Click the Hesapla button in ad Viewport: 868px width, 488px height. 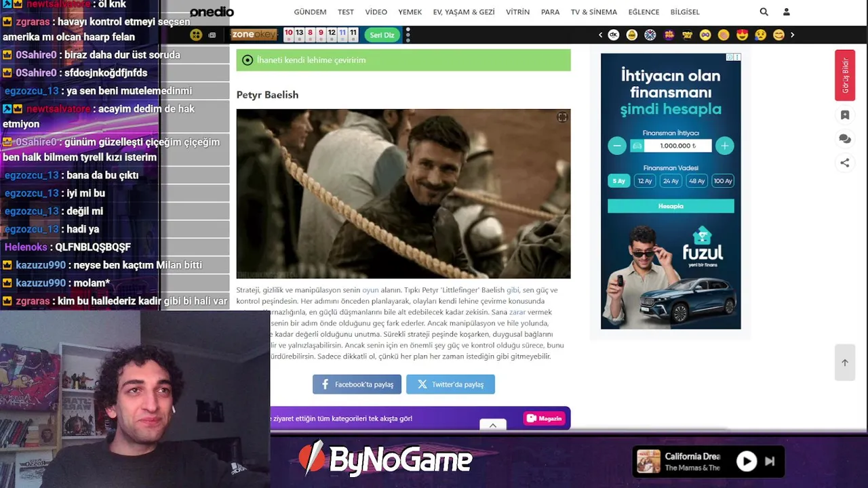[671, 206]
